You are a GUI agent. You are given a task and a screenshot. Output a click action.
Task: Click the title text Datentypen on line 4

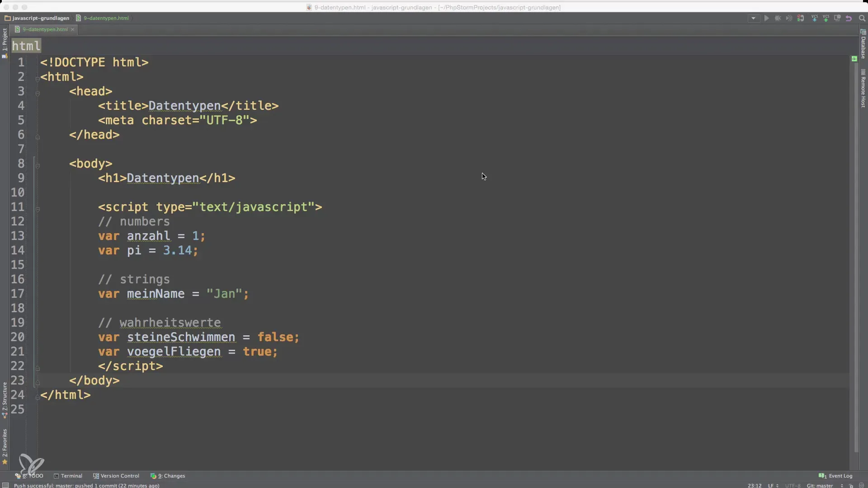184,106
